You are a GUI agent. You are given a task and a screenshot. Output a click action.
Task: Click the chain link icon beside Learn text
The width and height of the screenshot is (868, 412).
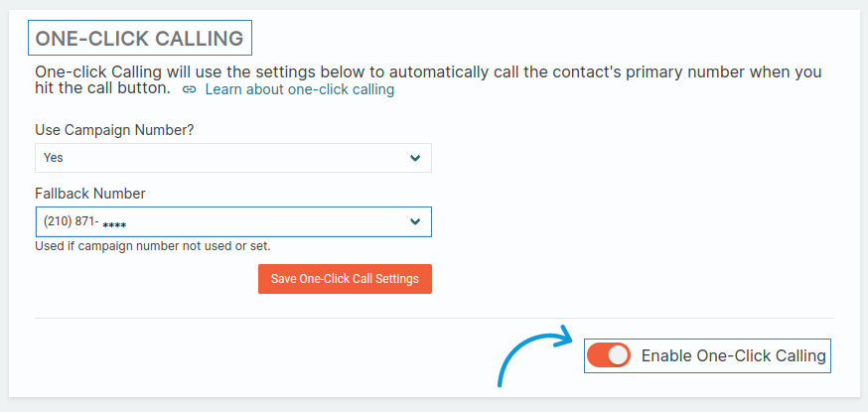click(190, 90)
